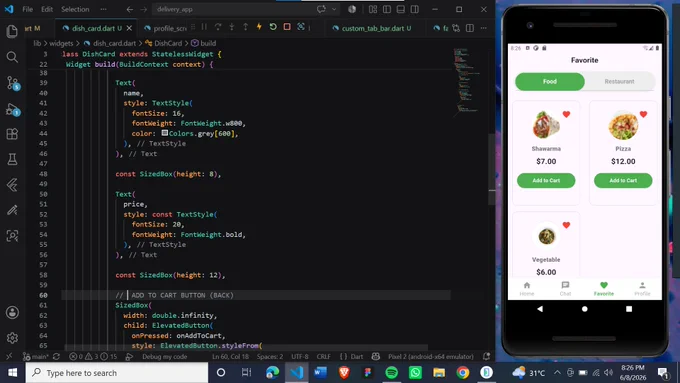Open the dropdown arrow beside chat icon

334,9
